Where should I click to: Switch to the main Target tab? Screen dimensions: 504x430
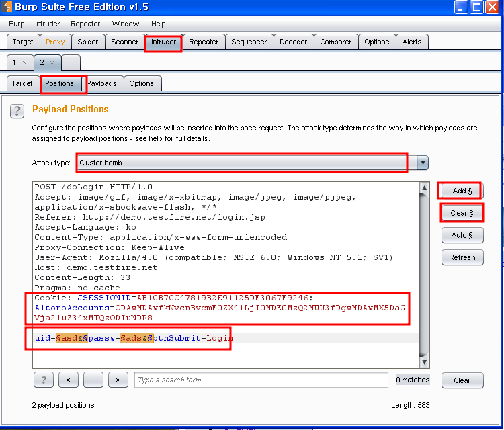23,42
